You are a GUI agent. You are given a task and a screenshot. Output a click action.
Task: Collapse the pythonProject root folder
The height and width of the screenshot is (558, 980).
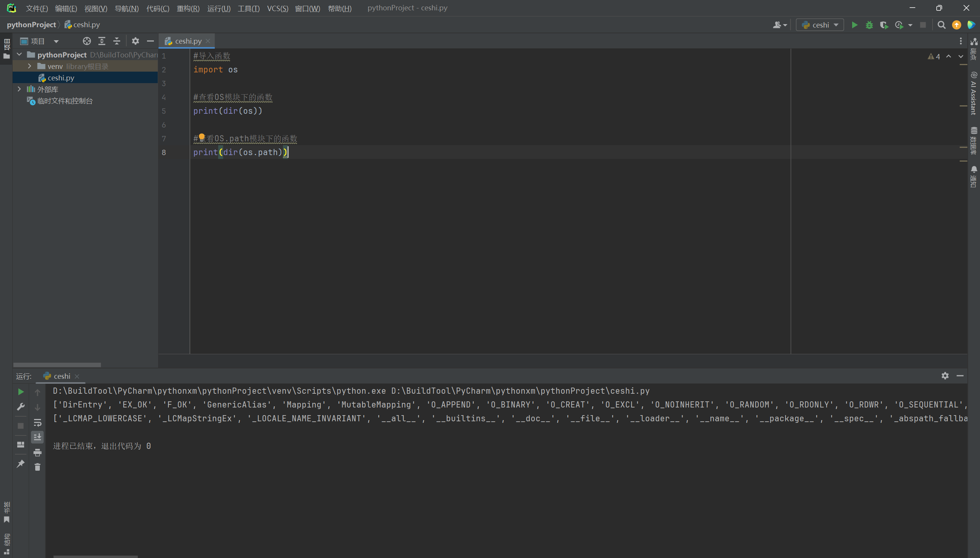pos(19,55)
